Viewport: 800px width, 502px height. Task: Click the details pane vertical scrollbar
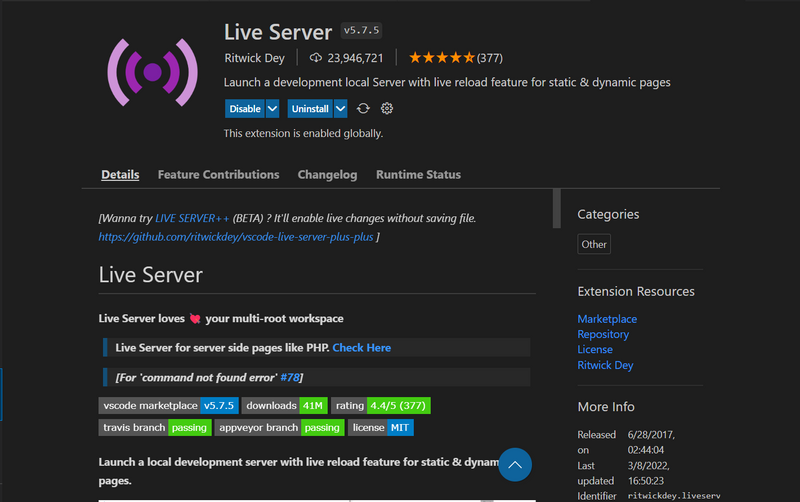[557, 208]
